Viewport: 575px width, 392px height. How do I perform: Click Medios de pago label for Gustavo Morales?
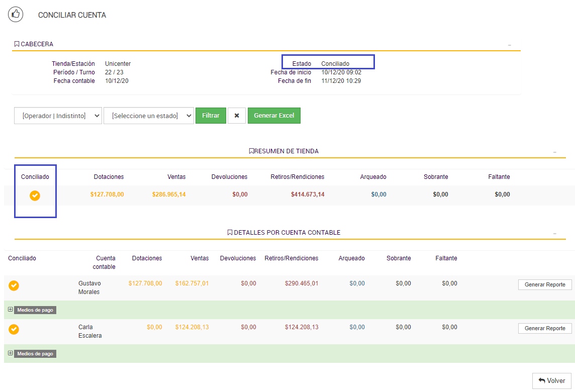[35, 310]
